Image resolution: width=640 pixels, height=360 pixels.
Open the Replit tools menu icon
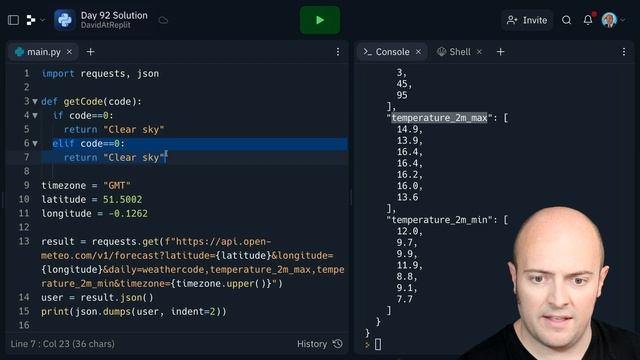coord(31,20)
